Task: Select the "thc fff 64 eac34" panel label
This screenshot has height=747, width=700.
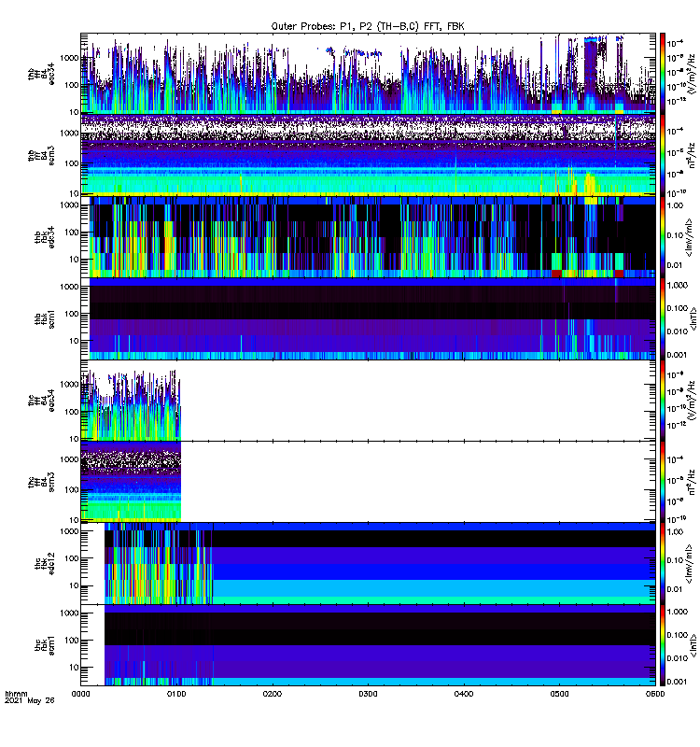Action: (41, 401)
